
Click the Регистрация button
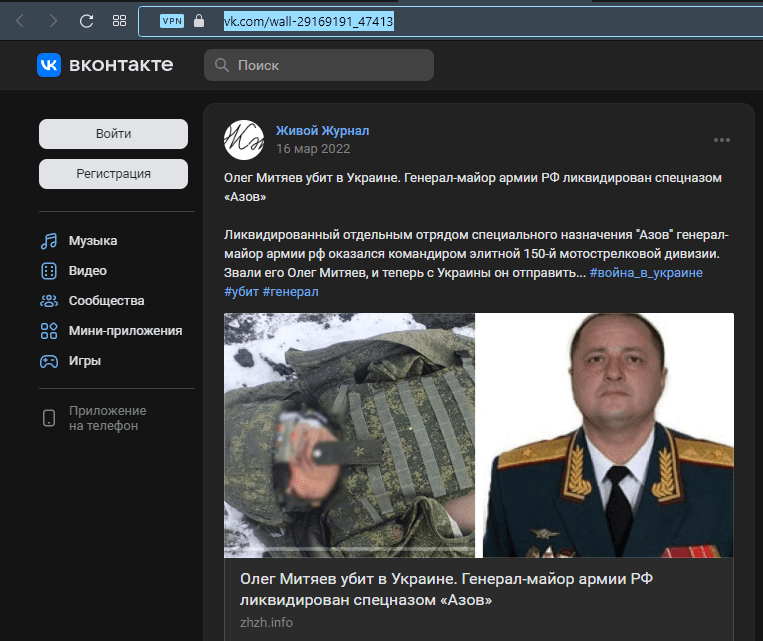tap(113, 174)
